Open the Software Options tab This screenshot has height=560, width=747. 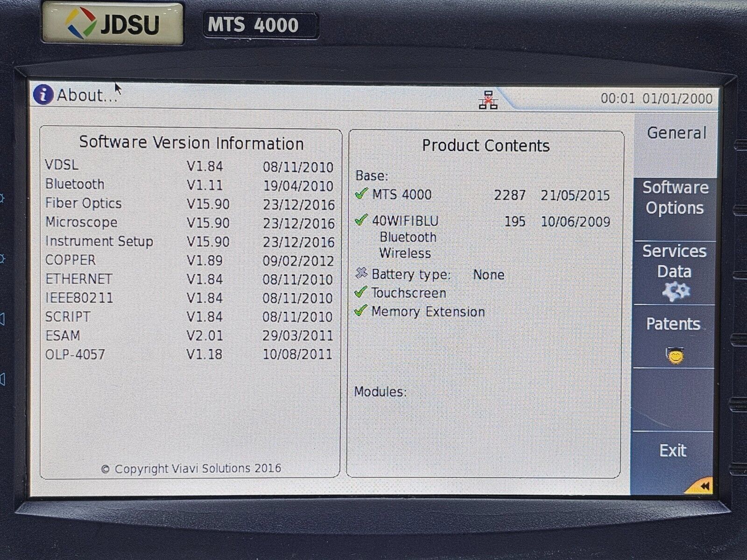tap(675, 209)
